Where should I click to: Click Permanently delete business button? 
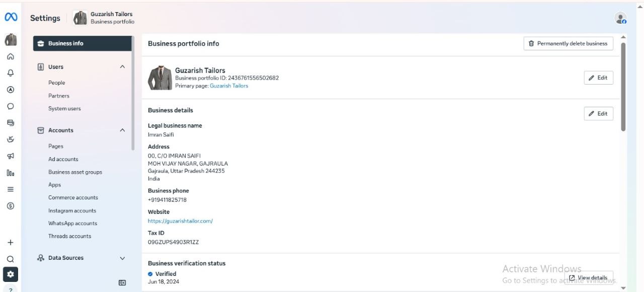pos(569,44)
